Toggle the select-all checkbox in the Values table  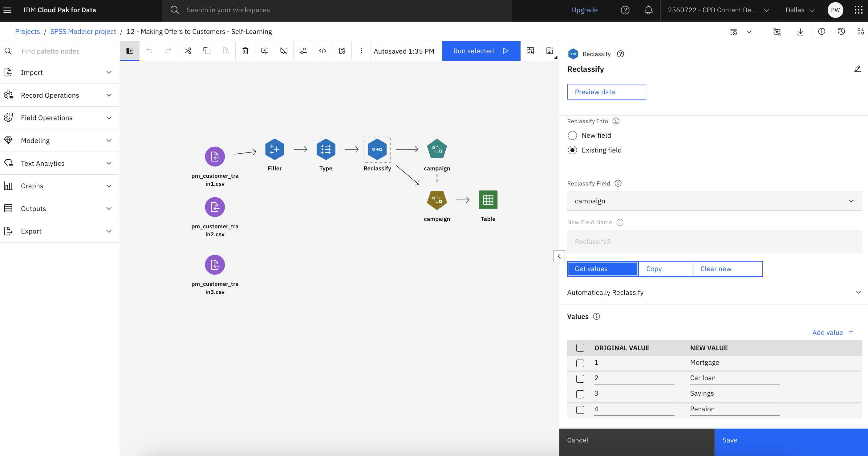click(580, 348)
